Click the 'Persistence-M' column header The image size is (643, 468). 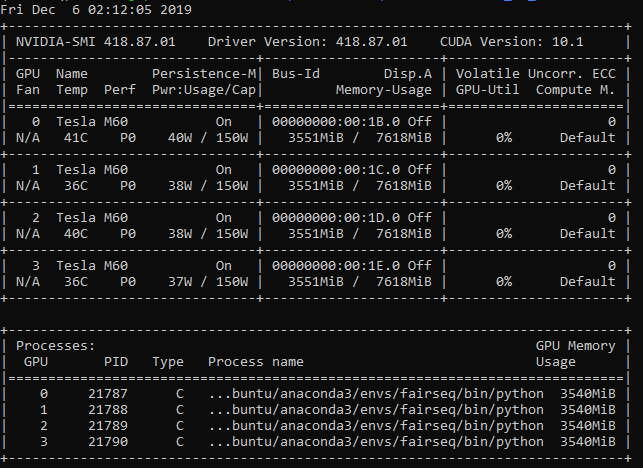(x=204, y=74)
